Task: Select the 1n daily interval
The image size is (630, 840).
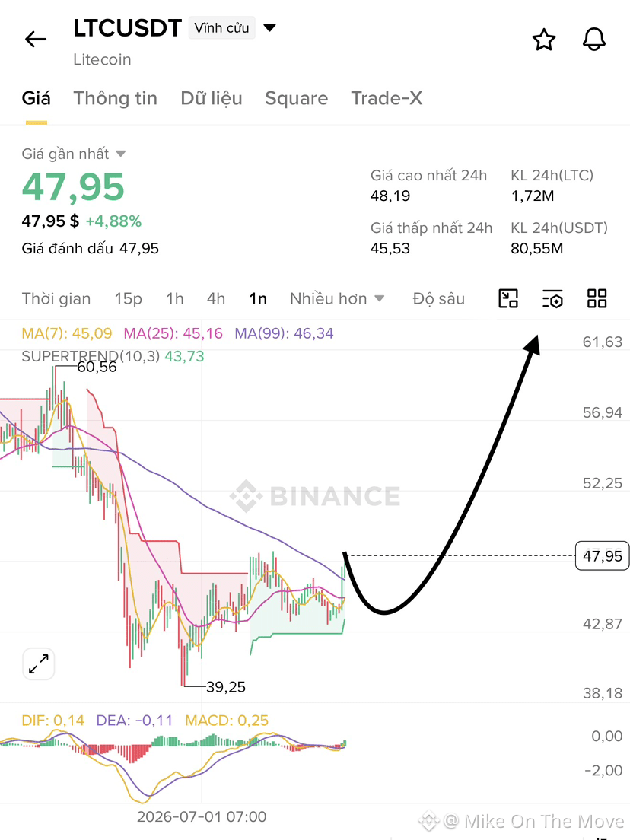Action: click(x=258, y=298)
